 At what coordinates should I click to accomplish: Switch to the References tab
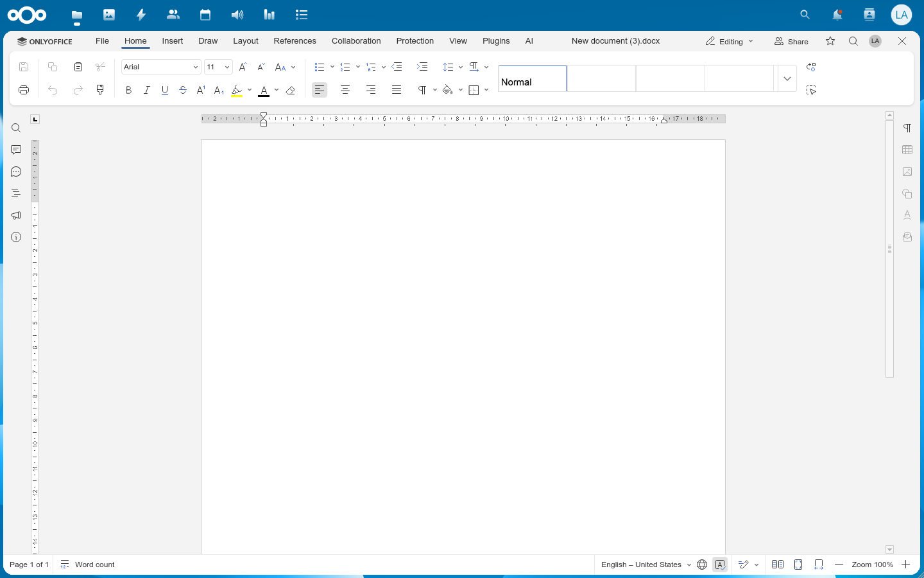point(295,41)
